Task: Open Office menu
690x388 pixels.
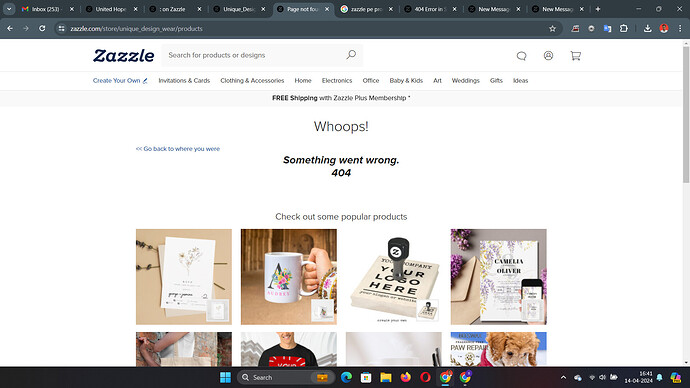Action: coord(371,81)
